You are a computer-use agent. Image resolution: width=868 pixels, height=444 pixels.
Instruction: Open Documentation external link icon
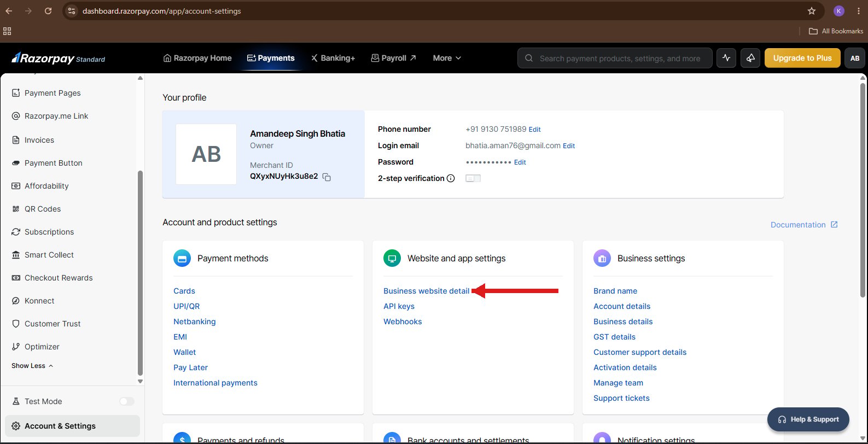tap(834, 224)
